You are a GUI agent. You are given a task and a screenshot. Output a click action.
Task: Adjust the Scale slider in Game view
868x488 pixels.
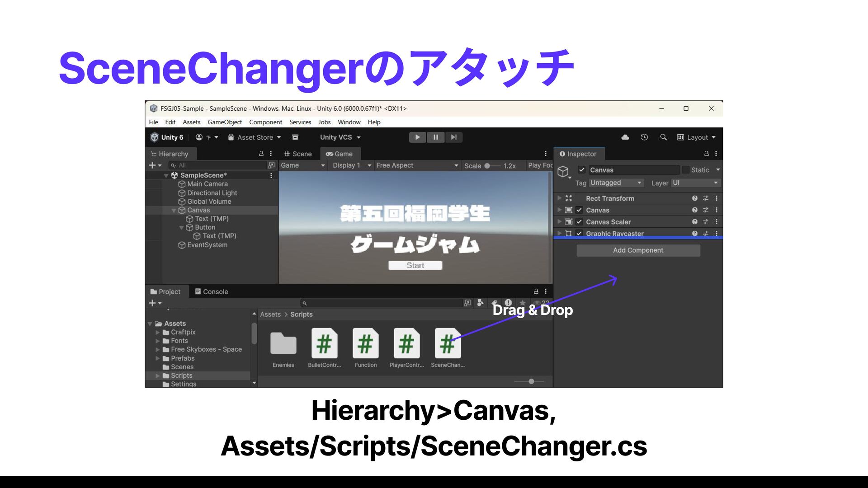(487, 166)
